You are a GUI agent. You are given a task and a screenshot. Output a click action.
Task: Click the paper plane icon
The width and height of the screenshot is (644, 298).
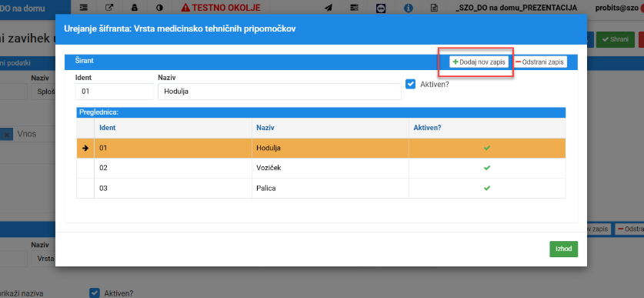(x=329, y=8)
